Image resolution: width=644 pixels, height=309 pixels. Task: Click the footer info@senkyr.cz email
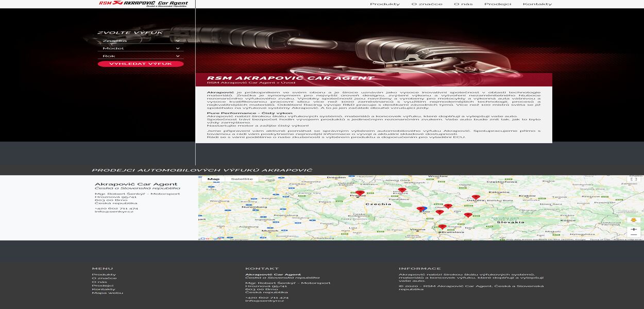pyautogui.click(x=265, y=301)
